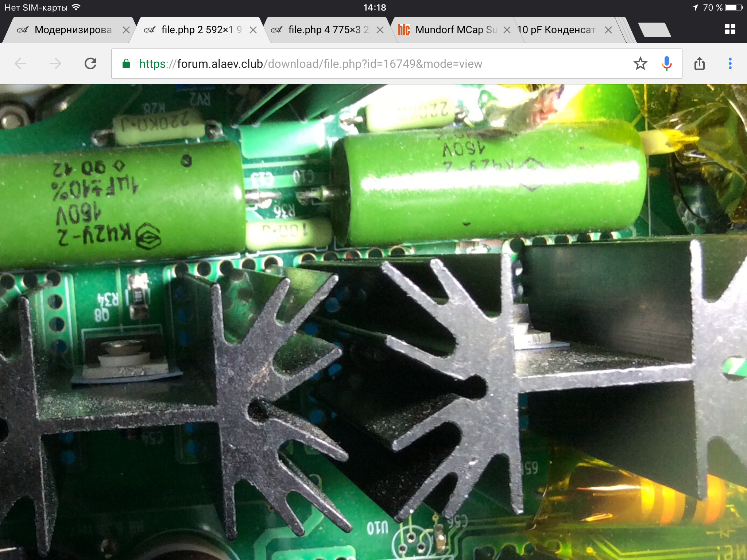This screenshot has height=560, width=747.
Task: Switch to file.php 4 775×3 tab
Action: click(328, 30)
